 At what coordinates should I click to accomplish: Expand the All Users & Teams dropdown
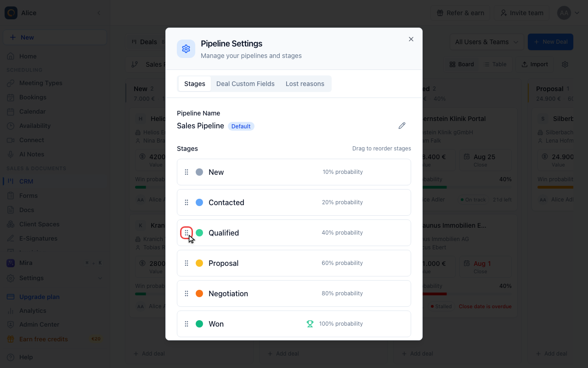tap(486, 42)
